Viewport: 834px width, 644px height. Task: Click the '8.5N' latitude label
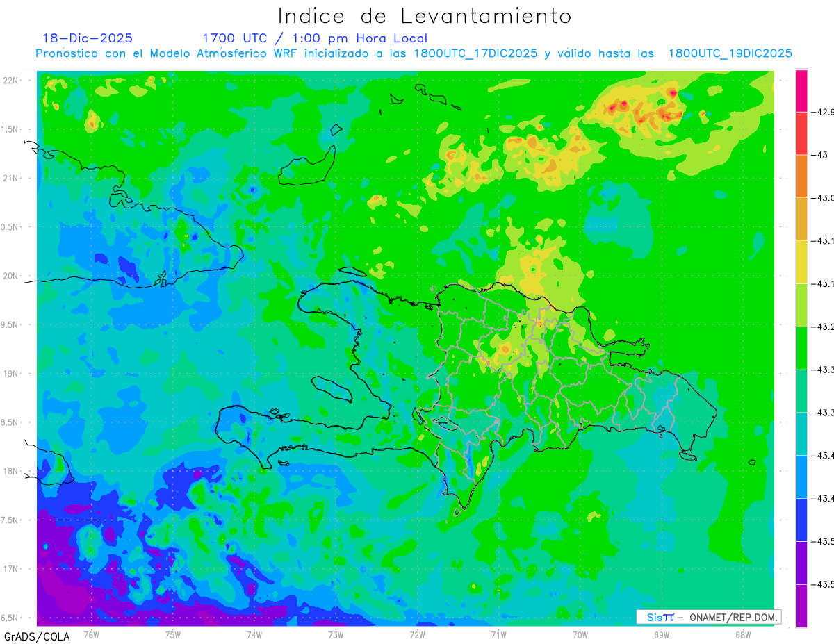10,422
